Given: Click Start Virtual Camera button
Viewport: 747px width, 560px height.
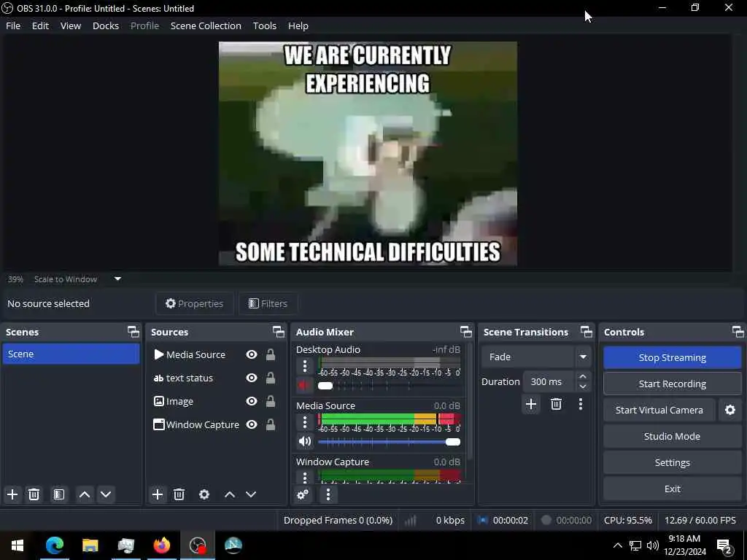Looking at the screenshot, I should tap(659, 410).
